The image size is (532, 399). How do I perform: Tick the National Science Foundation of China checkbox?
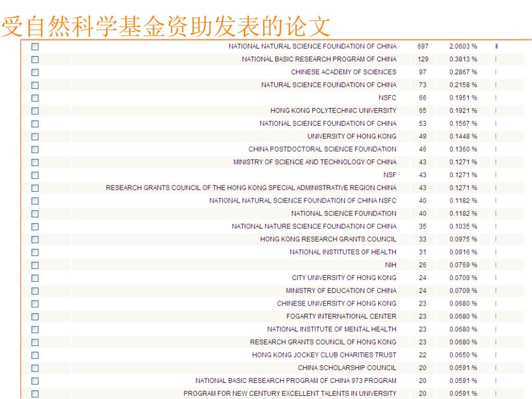click(35, 124)
